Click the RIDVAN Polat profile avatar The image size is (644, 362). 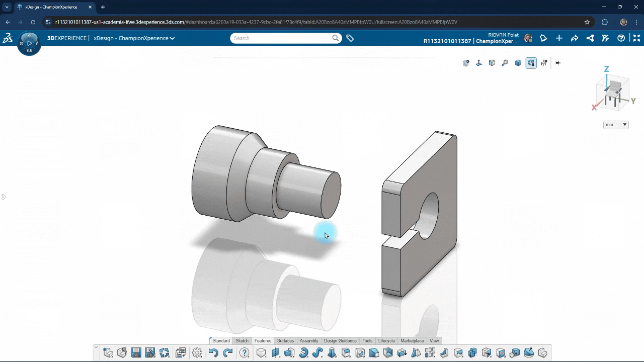528,38
